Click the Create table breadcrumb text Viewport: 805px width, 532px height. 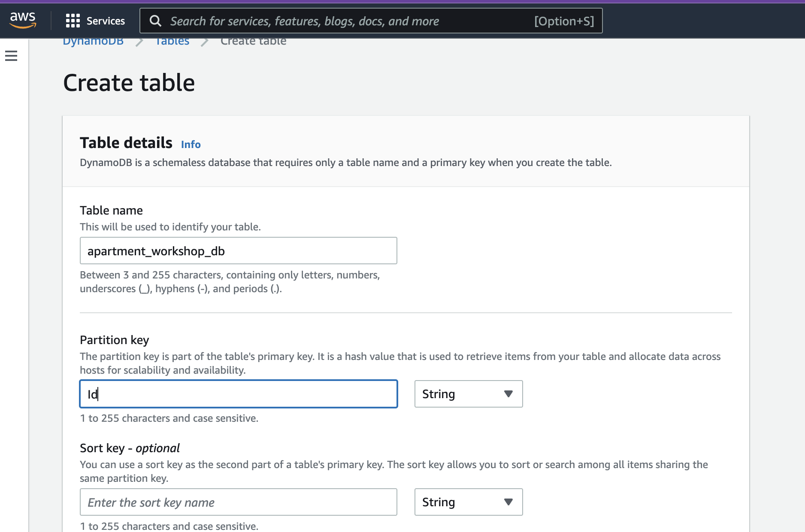(x=253, y=42)
